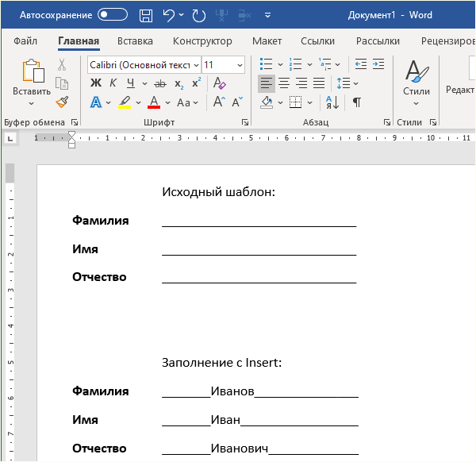Open the font name dropdown arrow
Screen dimensions: 476x462
tap(197, 65)
